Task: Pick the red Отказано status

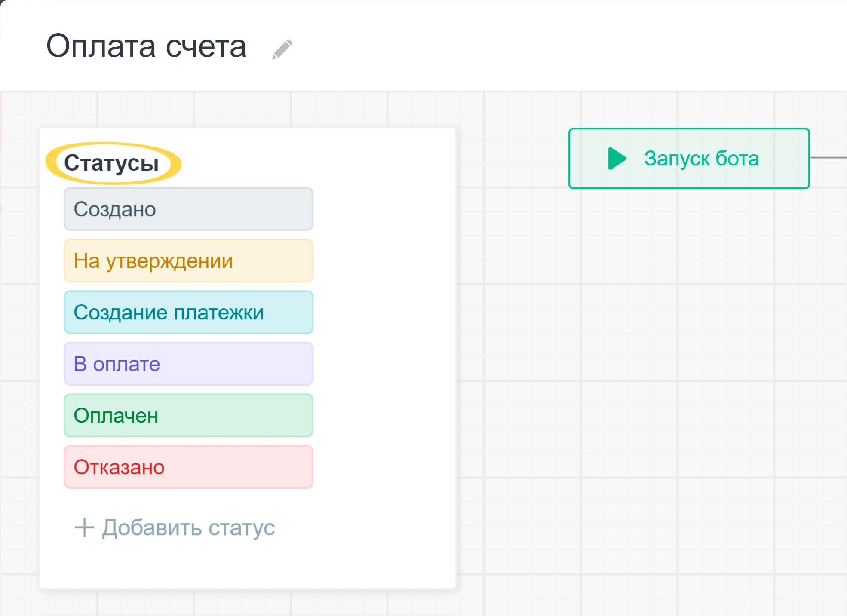Action: click(188, 467)
